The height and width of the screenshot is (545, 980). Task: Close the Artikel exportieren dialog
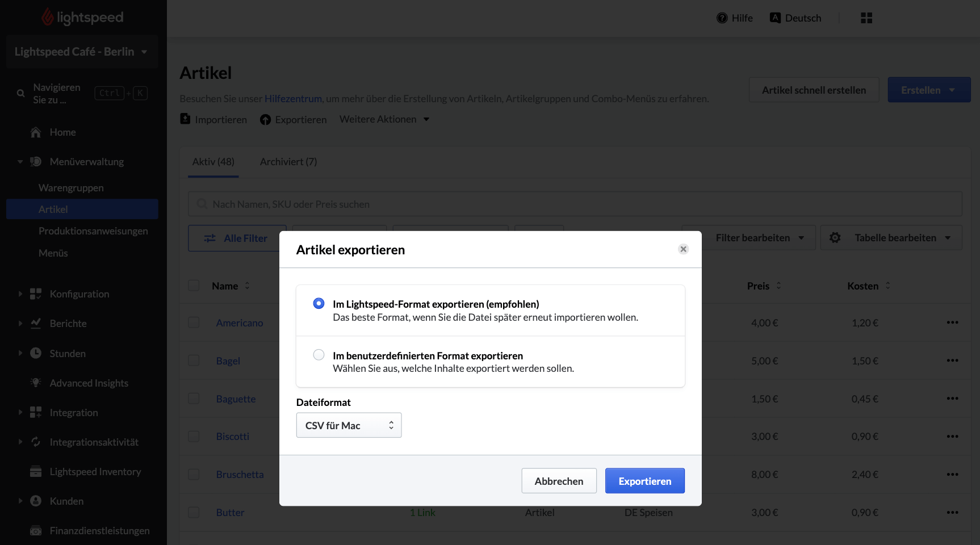click(x=683, y=249)
